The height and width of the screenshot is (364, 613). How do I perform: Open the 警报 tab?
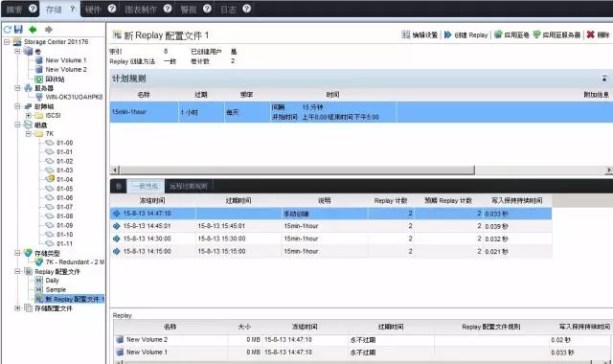[188, 10]
